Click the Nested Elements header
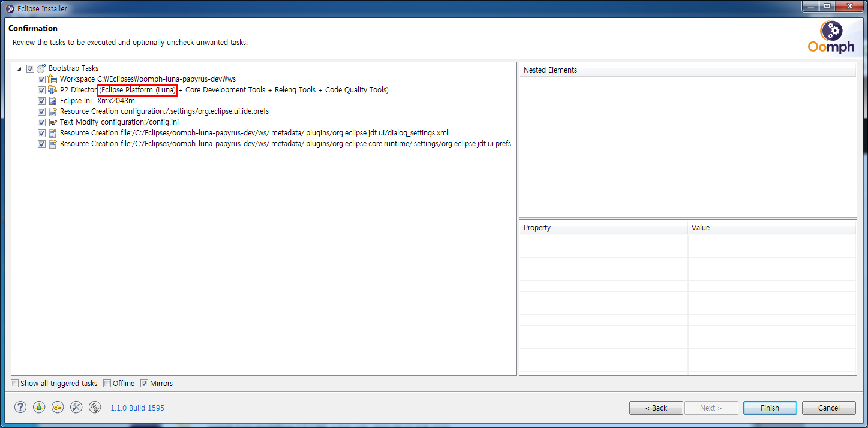The height and width of the screenshot is (428, 868). click(687, 70)
